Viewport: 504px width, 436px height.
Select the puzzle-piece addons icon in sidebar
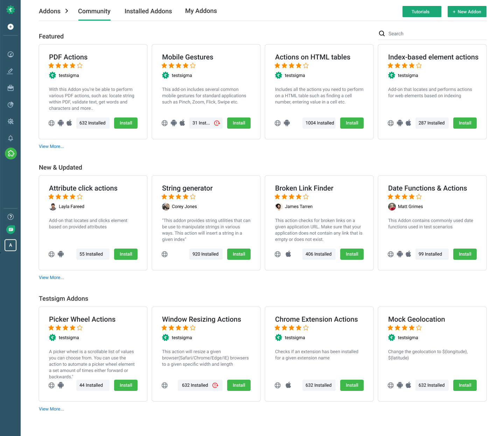click(11, 153)
